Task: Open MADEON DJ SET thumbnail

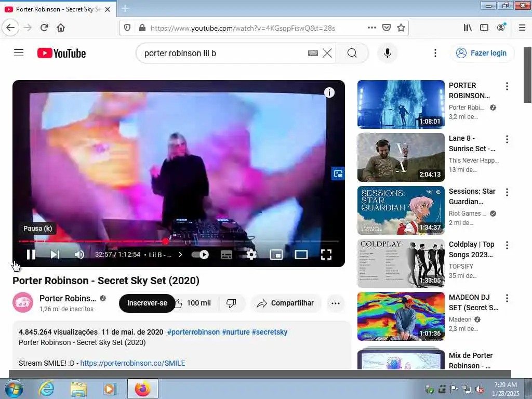Action: pos(401,316)
